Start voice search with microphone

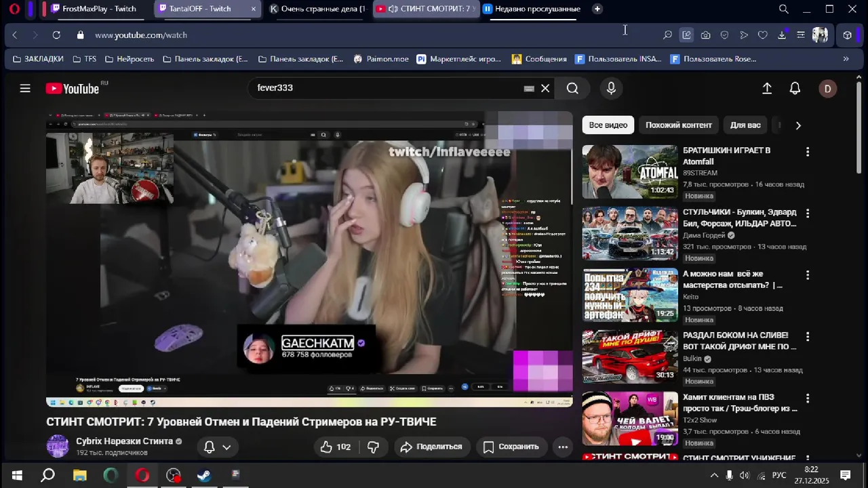[611, 88]
